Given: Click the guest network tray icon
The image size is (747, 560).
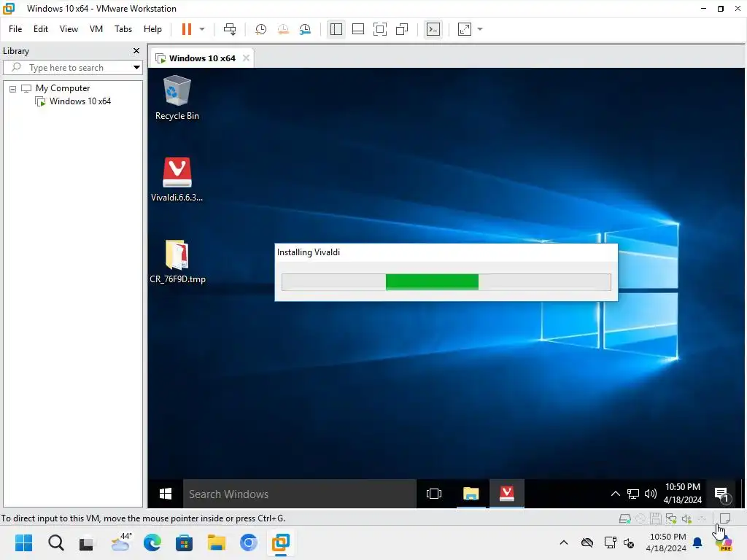Looking at the screenshot, I should pyautogui.click(x=632, y=494).
